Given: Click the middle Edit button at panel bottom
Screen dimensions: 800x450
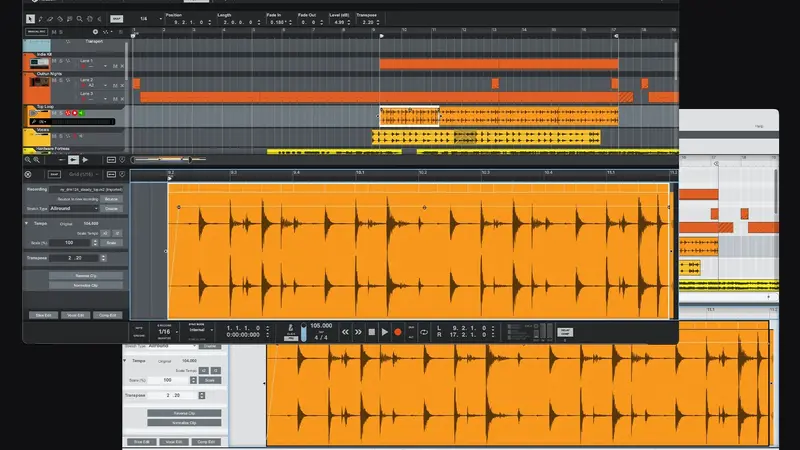Looking at the screenshot, I should tap(76, 315).
